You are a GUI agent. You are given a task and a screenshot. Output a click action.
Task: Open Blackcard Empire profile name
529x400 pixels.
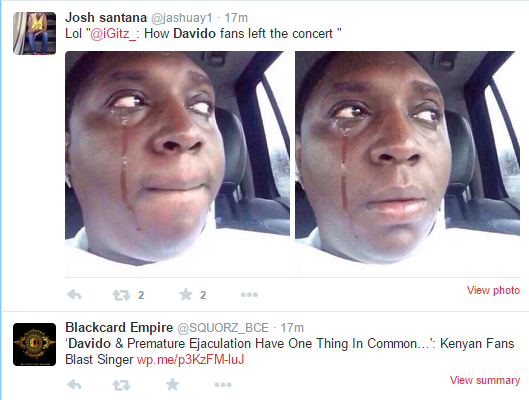click(x=119, y=327)
